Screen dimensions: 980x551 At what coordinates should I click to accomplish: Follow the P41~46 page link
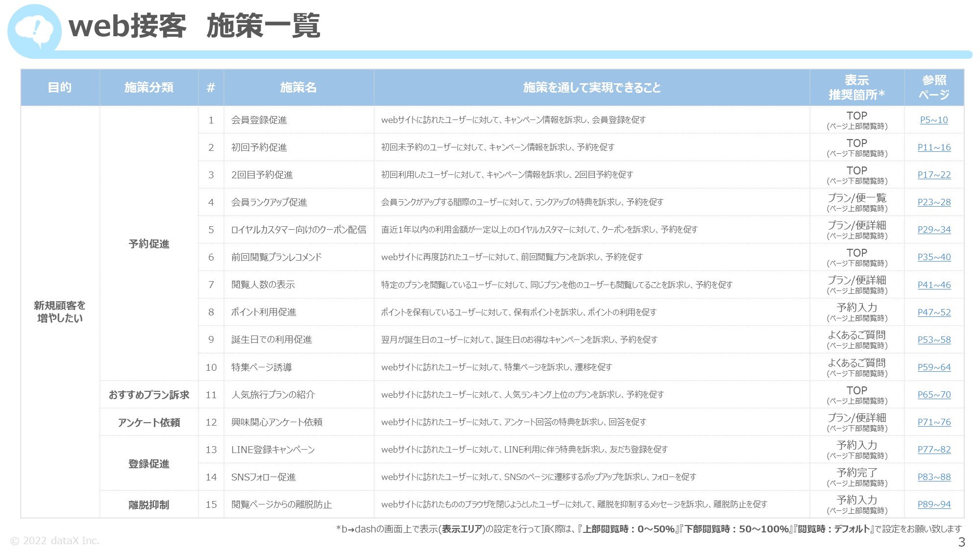click(x=934, y=285)
